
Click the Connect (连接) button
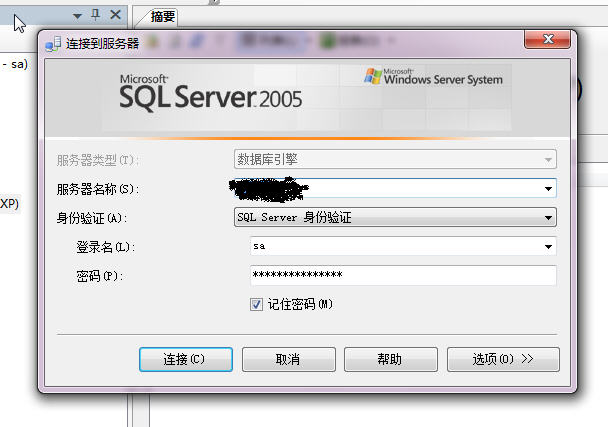coord(186,360)
